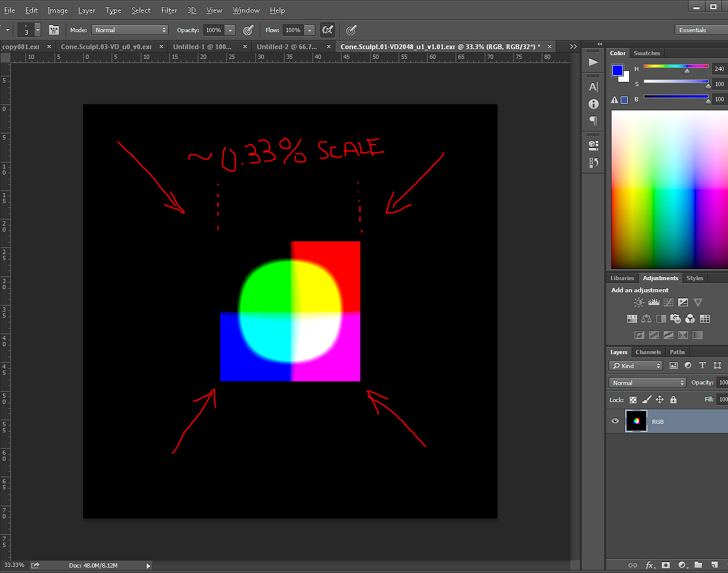Open the layer blend mode Normal dropdown
728x573 pixels.
click(x=647, y=382)
